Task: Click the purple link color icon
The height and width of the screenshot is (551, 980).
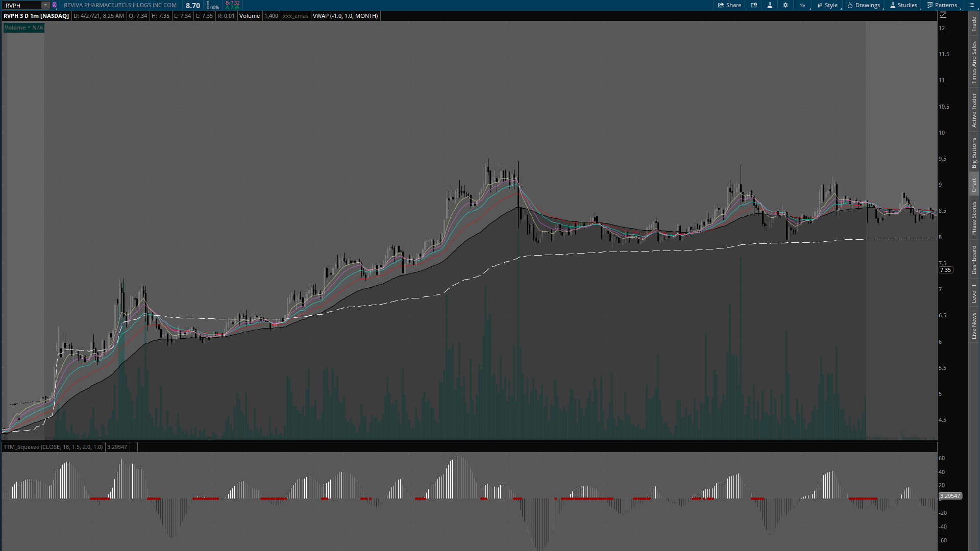Action: tap(55, 5)
